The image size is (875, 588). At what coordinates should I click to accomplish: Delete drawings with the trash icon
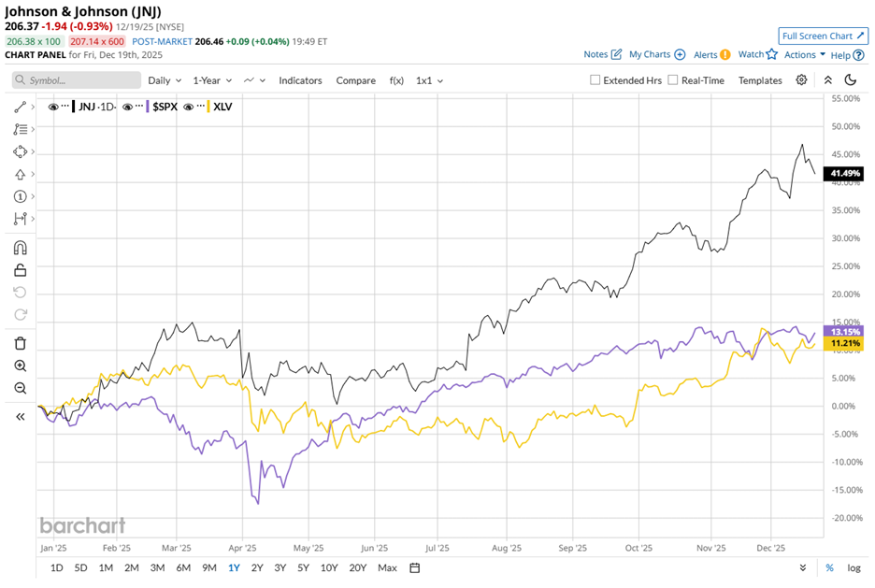[20, 343]
